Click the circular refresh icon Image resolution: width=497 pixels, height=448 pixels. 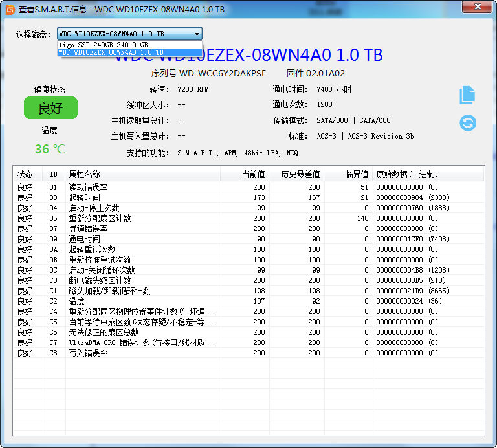pos(468,123)
